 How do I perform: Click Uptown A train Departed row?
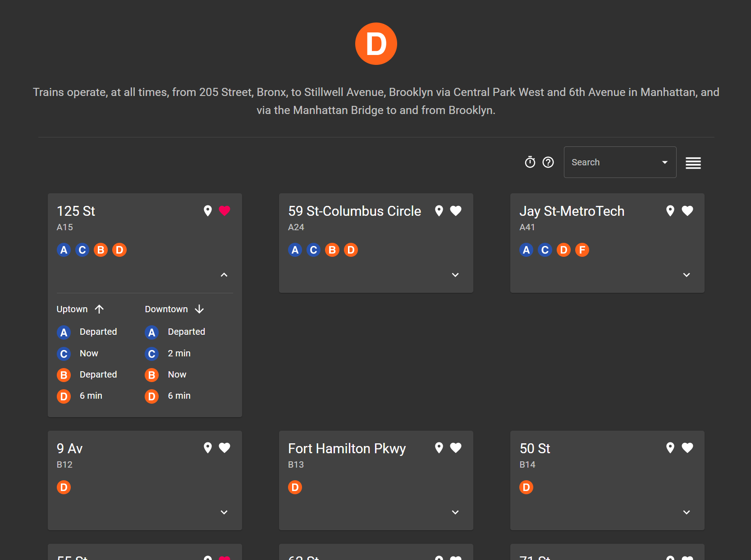tap(87, 332)
